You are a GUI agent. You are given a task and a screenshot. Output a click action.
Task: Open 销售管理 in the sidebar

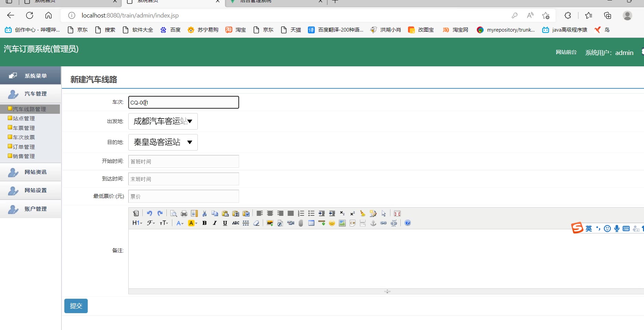click(x=24, y=156)
